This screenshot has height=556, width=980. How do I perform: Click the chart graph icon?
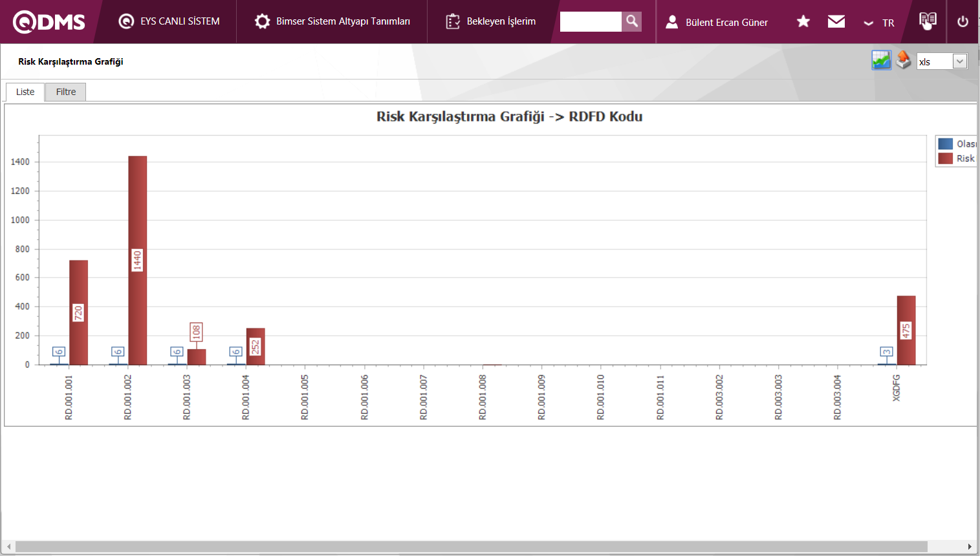click(x=881, y=60)
